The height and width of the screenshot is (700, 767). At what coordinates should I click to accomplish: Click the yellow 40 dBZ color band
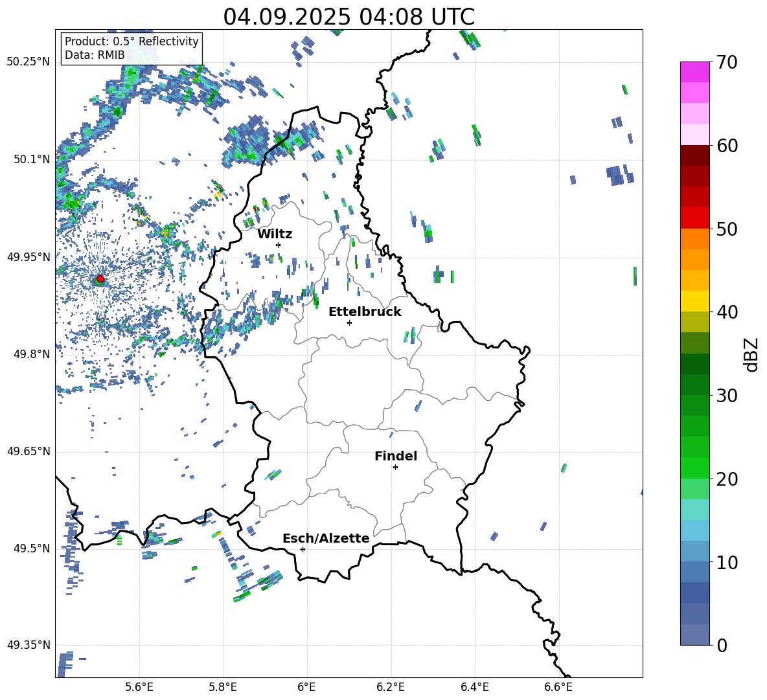[694, 301]
